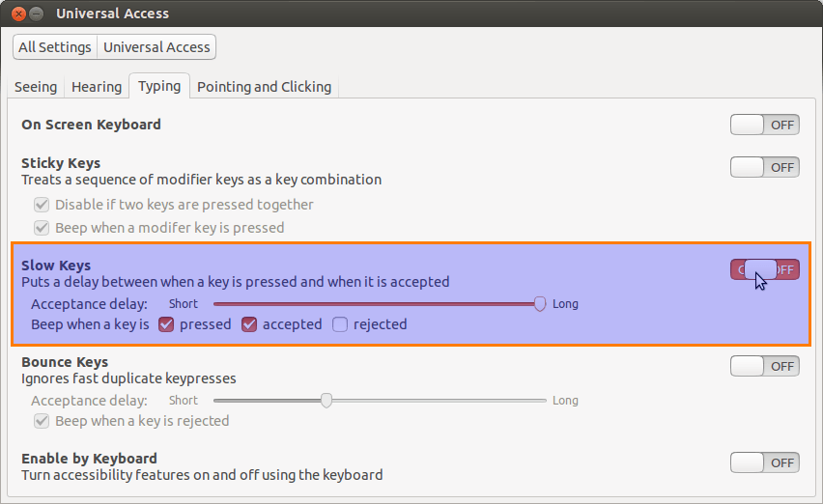Click the Bounce Keys acceptance delay slider handle
Screen dimensions: 823x504
(x=326, y=400)
